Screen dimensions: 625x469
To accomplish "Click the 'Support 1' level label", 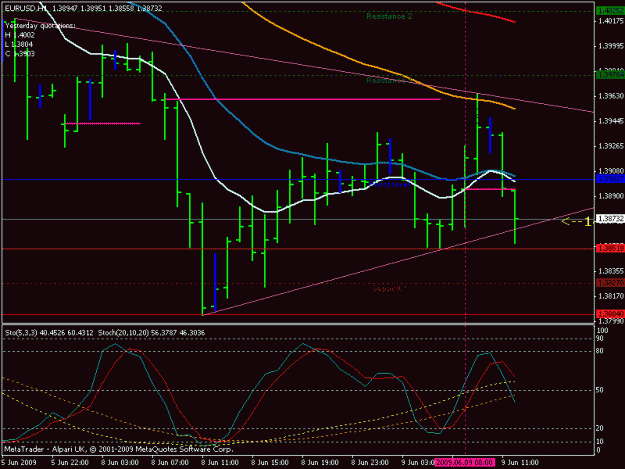I will [390, 288].
